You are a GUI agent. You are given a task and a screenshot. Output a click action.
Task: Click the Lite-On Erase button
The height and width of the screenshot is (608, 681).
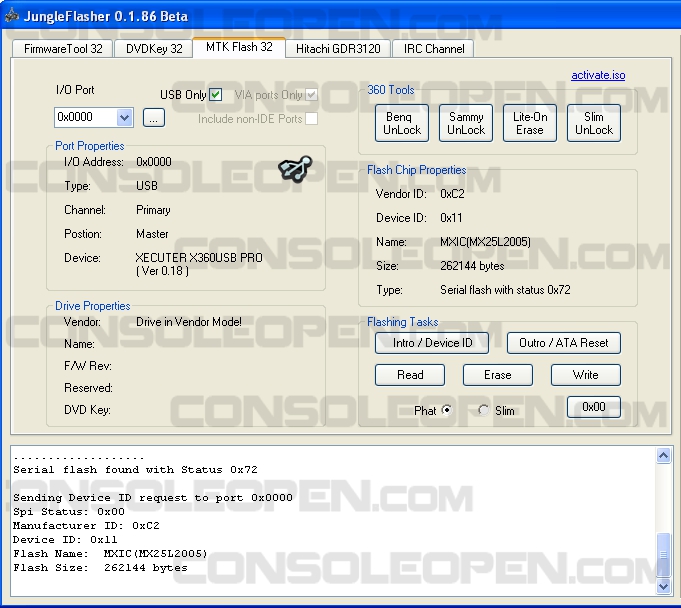[530, 123]
